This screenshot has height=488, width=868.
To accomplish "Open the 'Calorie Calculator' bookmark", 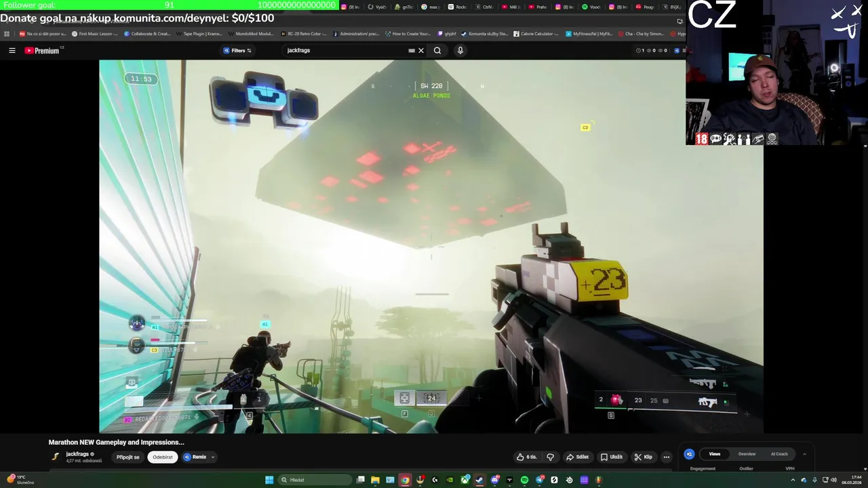I will pyautogui.click(x=536, y=33).
